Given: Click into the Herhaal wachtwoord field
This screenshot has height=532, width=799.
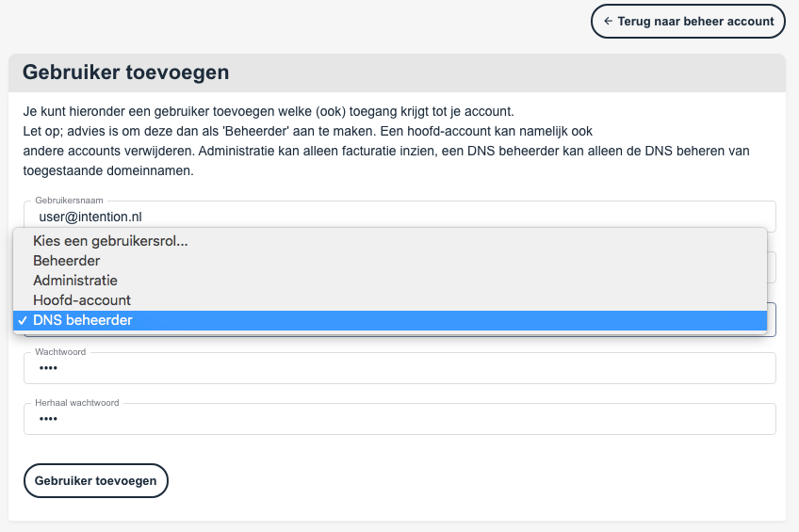Looking at the screenshot, I should tap(399, 419).
